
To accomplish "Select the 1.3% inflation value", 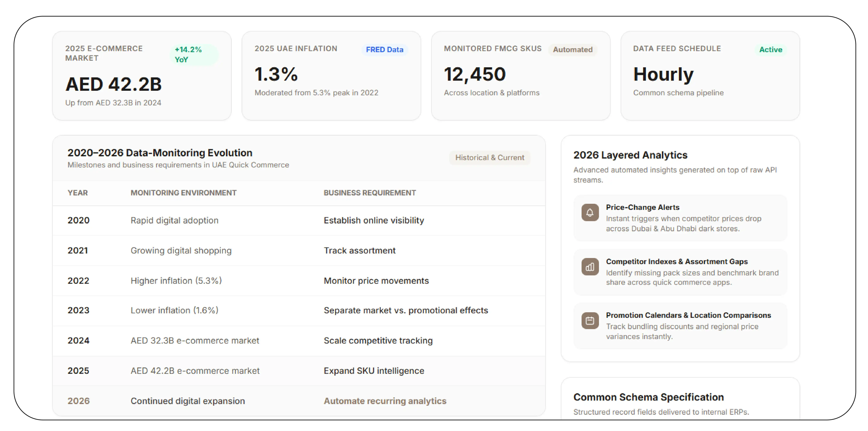I will 276,74.
